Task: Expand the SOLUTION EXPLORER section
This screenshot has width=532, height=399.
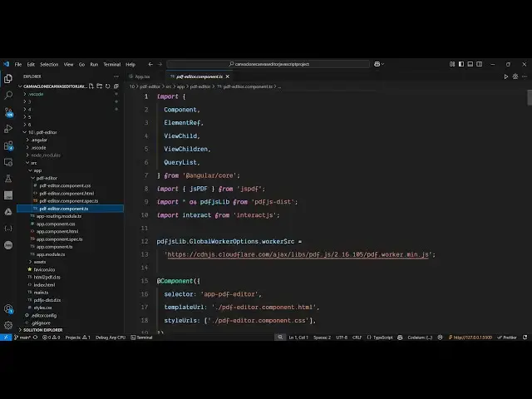Action: tap(70, 330)
